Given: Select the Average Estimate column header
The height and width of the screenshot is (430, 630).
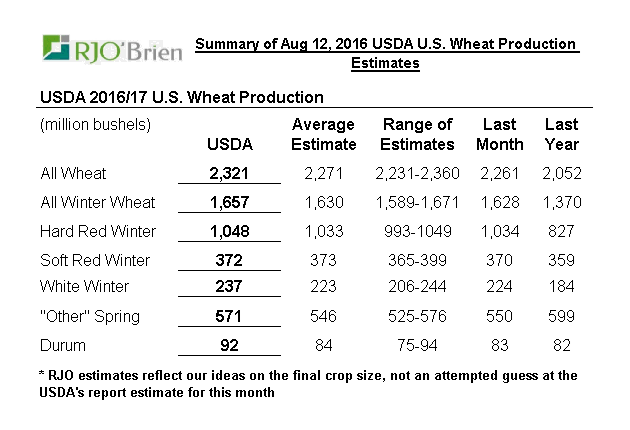Looking at the screenshot, I should [x=323, y=134].
